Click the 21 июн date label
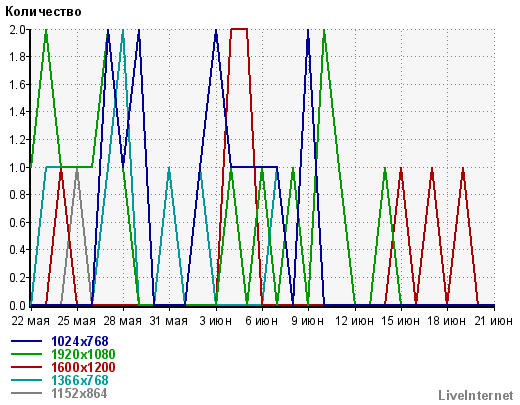Viewport: 520px width, 405px height. tap(493, 321)
